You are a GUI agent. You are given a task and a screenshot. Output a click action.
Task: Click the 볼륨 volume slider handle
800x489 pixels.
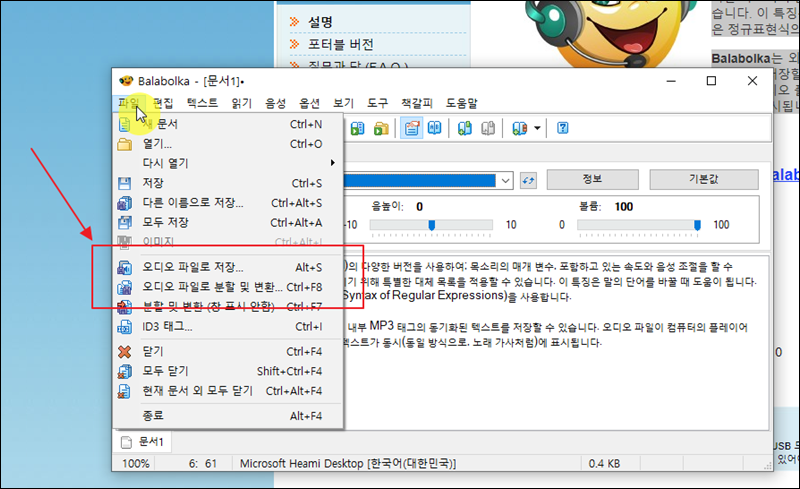(x=697, y=225)
